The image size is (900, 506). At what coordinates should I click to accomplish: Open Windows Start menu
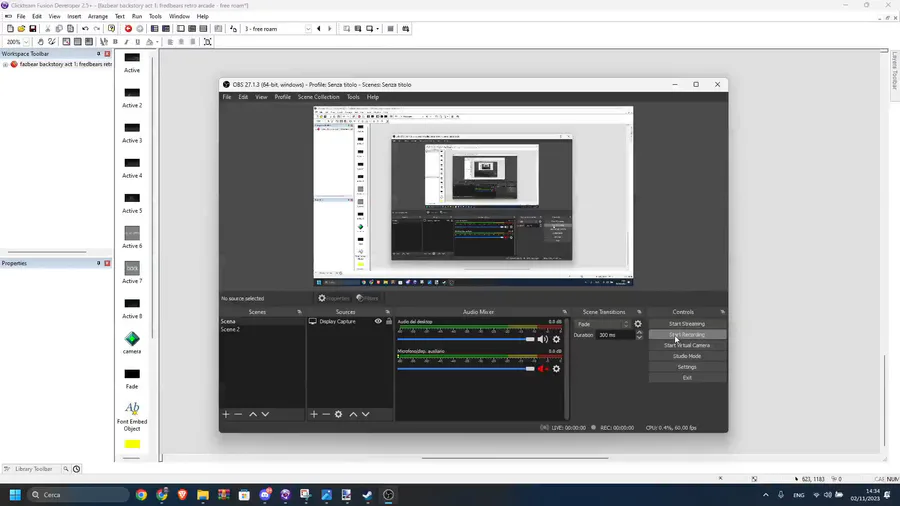tap(15, 495)
